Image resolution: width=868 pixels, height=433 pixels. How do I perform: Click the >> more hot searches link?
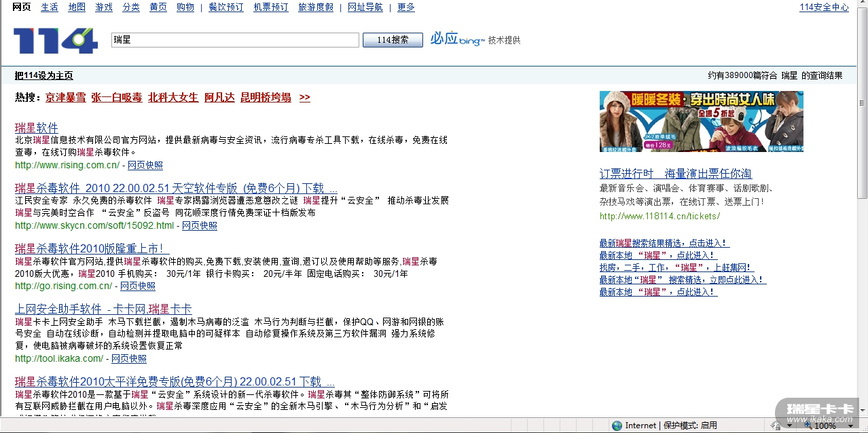305,97
